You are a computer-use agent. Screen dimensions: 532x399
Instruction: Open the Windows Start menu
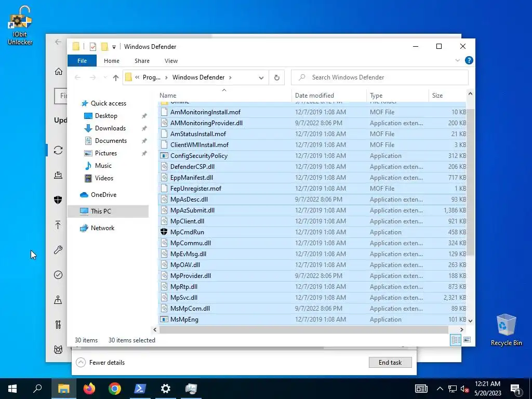pos(12,389)
